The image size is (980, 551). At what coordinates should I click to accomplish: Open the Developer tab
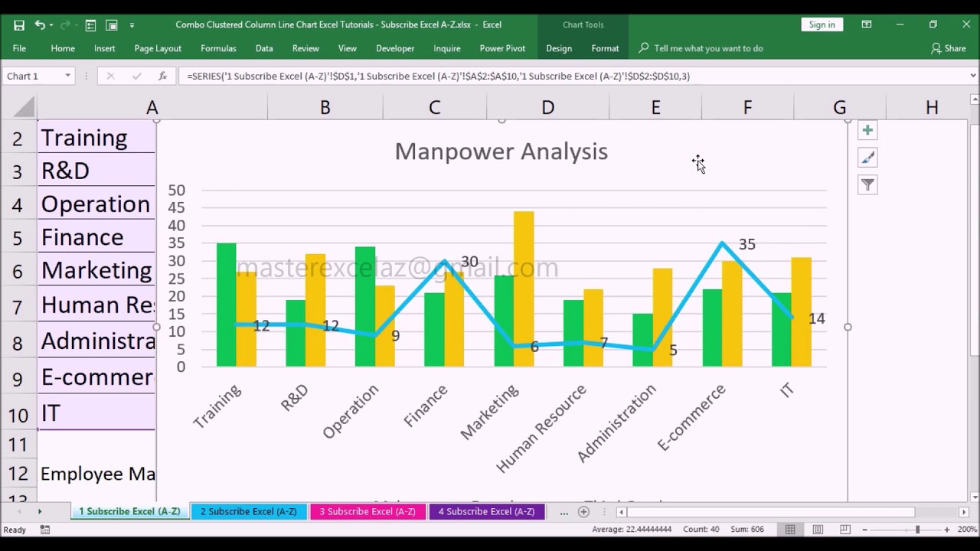tap(395, 48)
